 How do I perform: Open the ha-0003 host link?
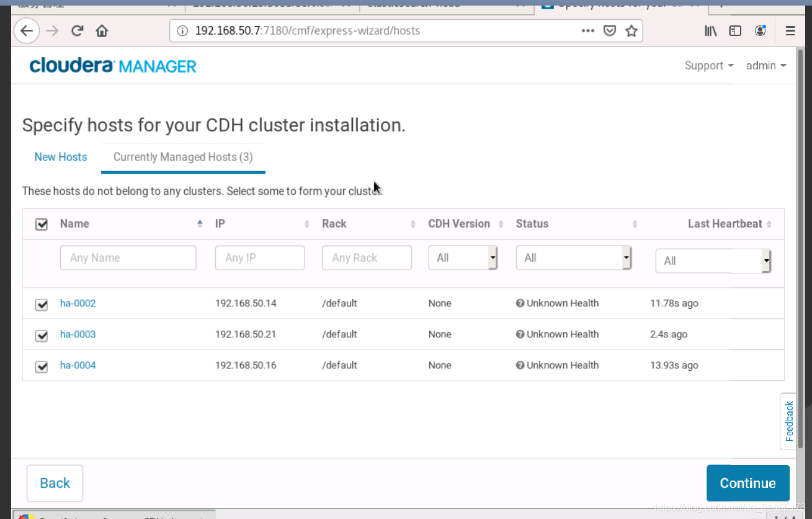coord(78,334)
